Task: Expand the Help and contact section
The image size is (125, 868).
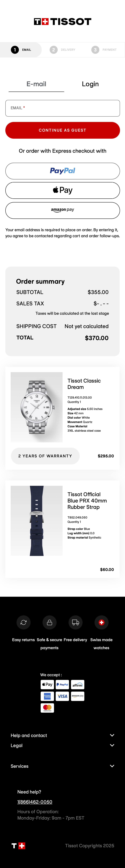Action: pyautogui.click(x=62, y=735)
